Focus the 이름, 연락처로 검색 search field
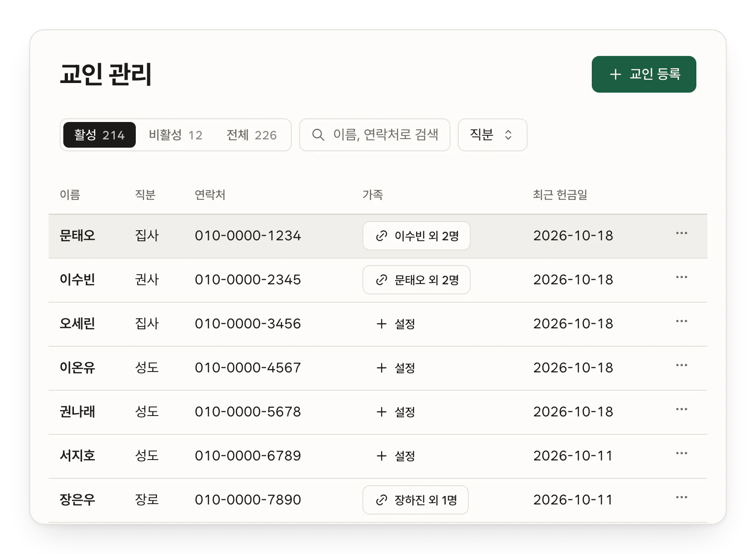This screenshot has height=554, width=756. coord(375,135)
